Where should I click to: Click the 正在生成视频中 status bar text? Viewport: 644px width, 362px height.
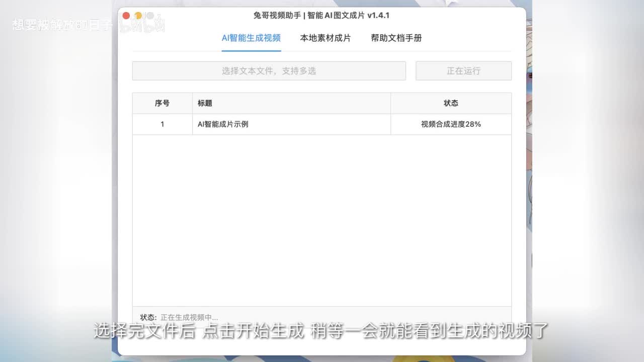(x=189, y=317)
